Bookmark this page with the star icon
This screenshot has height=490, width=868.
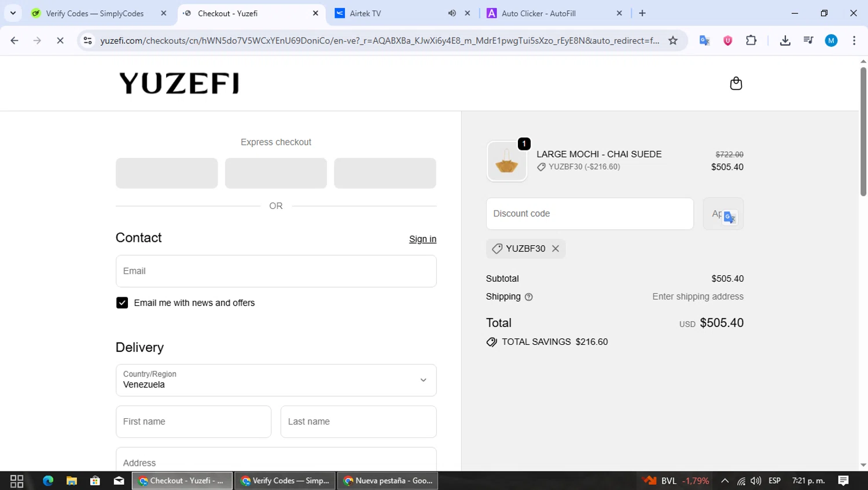click(673, 40)
